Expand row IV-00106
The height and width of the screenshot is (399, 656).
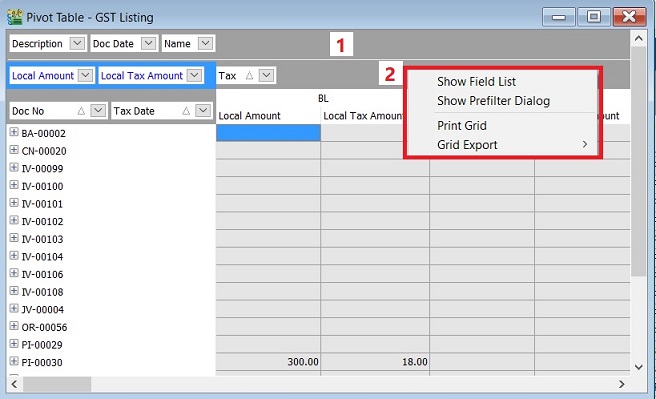(x=14, y=273)
